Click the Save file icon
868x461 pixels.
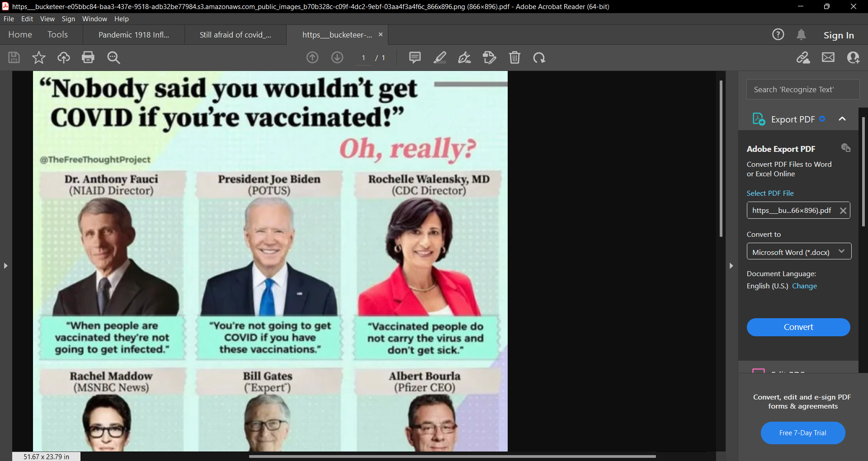pos(14,57)
